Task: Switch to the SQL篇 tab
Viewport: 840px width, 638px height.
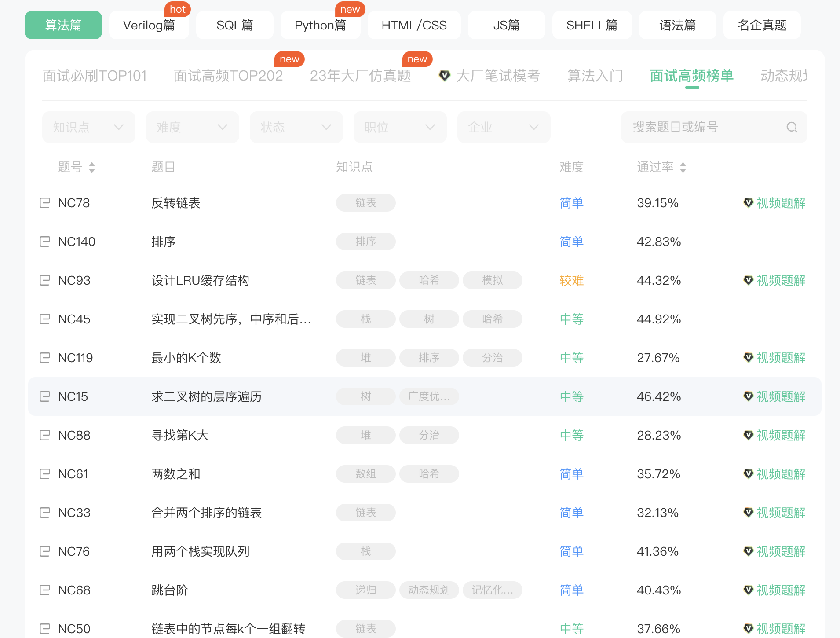Action: pos(234,25)
